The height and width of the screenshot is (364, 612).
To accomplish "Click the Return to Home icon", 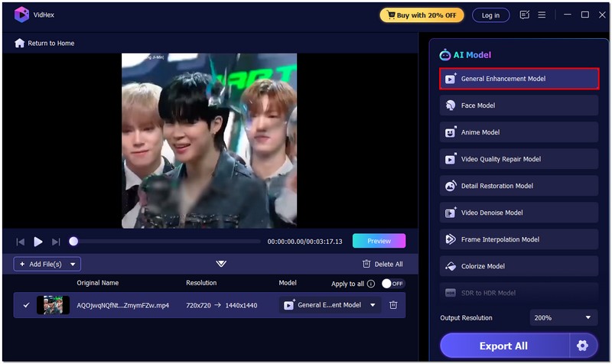I will (20, 44).
